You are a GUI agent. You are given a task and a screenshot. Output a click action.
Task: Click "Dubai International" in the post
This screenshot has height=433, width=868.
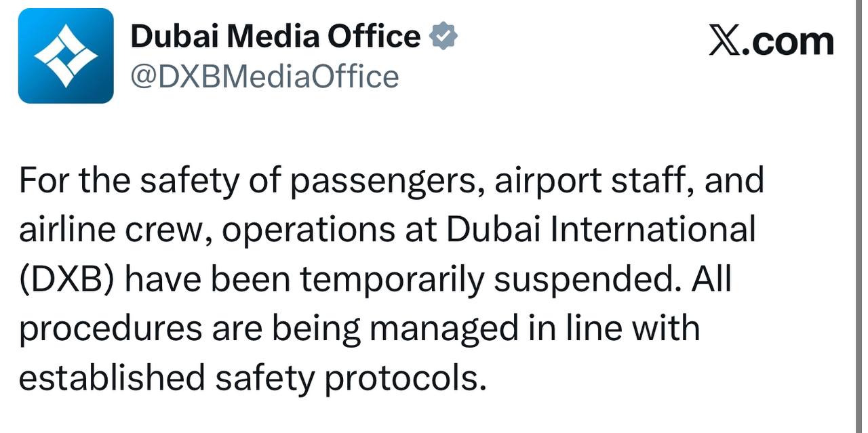click(x=600, y=230)
